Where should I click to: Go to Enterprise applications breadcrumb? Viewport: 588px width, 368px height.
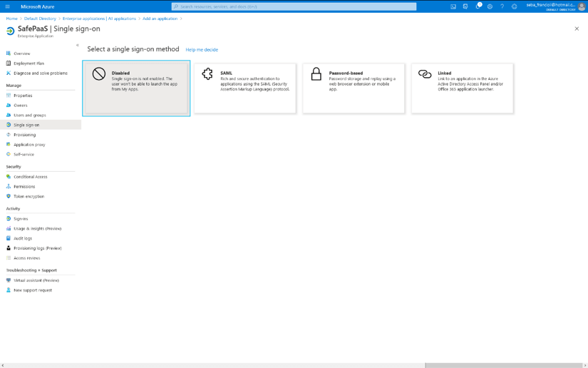point(99,19)
